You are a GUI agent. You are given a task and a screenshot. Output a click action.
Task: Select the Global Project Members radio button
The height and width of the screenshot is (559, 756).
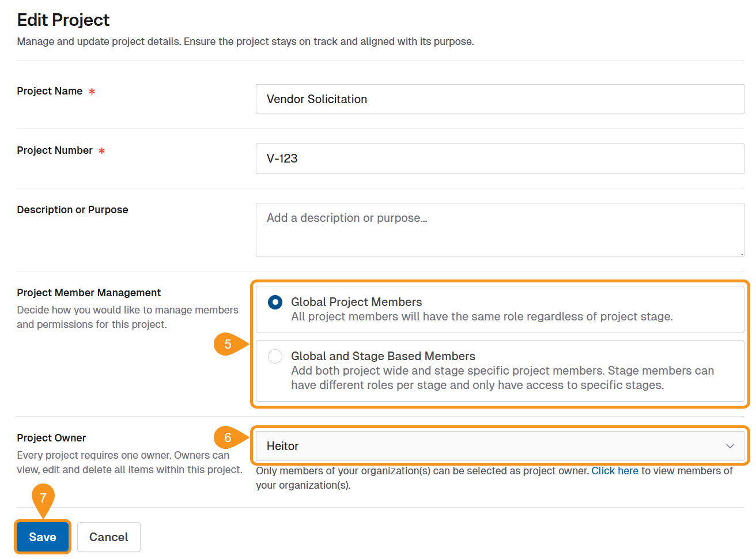[x=275, y=302]
